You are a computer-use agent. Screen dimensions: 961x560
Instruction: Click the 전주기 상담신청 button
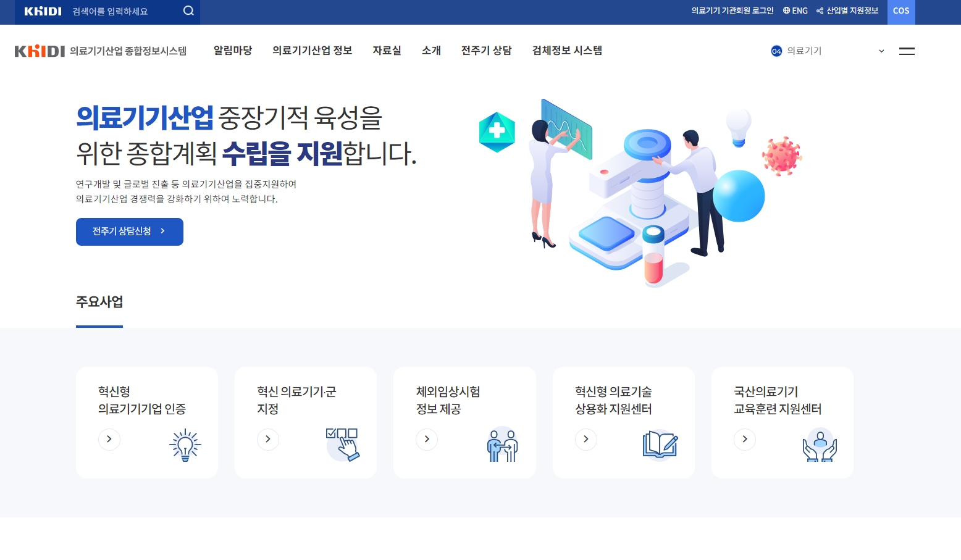pos(129,232)
